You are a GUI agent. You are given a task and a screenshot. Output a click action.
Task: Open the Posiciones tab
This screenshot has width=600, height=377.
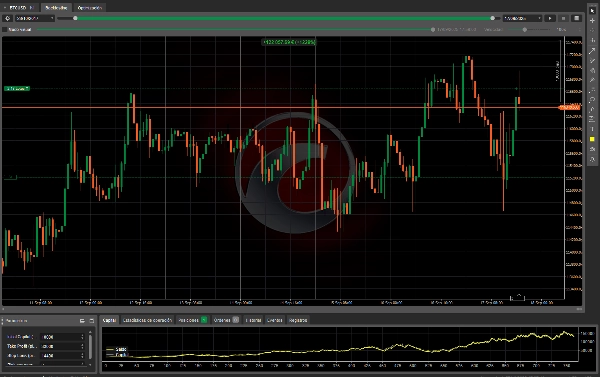(192, 320)
